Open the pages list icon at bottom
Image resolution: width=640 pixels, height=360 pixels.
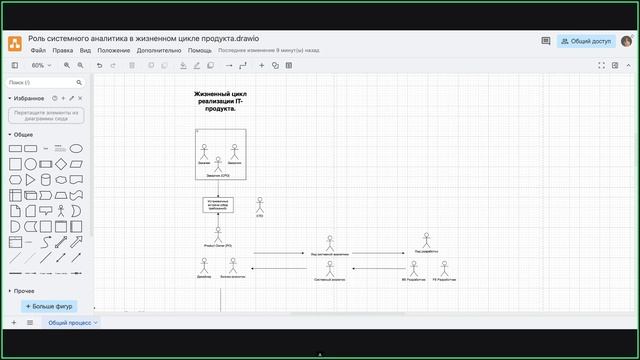click(30, 322)
